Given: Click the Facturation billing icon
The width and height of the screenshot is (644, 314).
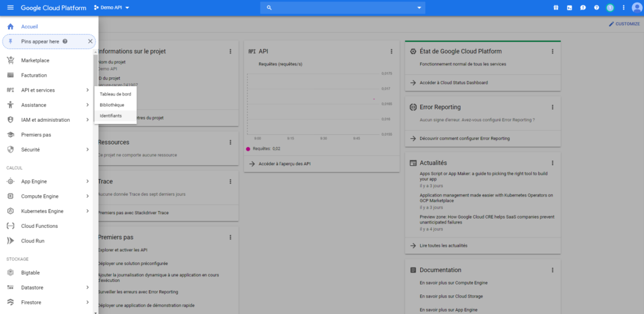Looking at the screenshot, I should point(10,75).
